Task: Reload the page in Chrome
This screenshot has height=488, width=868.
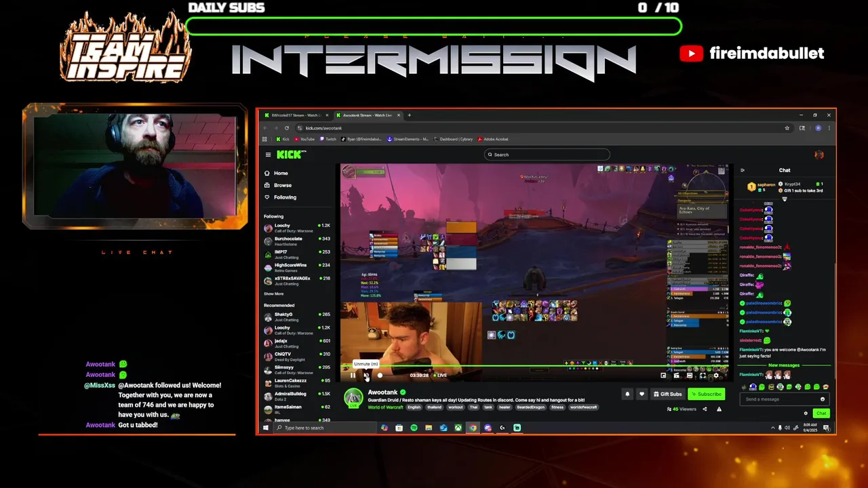Action: (x=287, y=128)
